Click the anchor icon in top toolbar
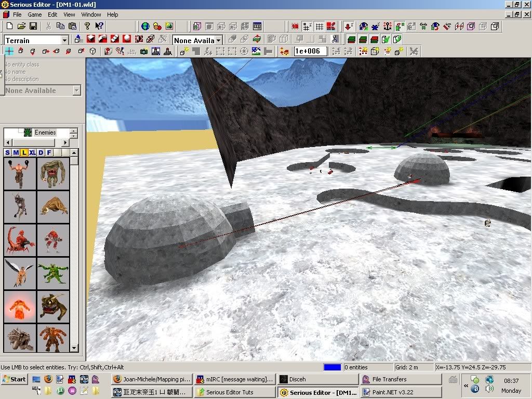This screenshot has height=399, width=532. (x=387, y=26)
